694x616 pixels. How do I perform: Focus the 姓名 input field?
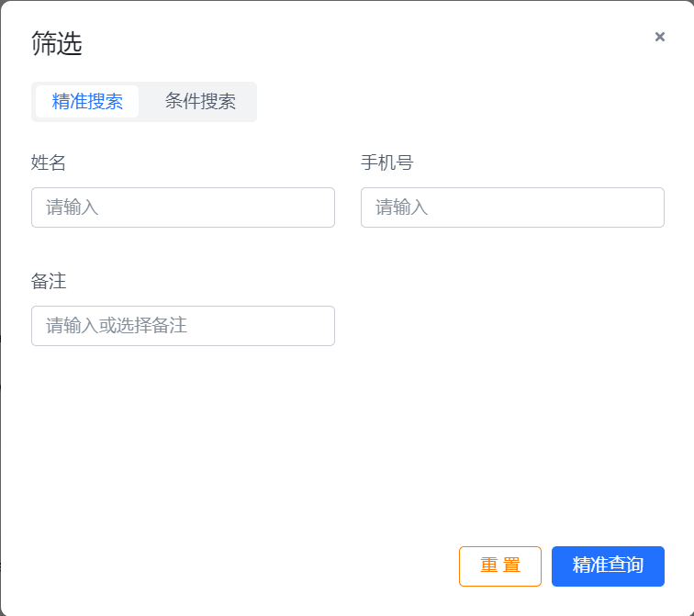tap(183, 207)
